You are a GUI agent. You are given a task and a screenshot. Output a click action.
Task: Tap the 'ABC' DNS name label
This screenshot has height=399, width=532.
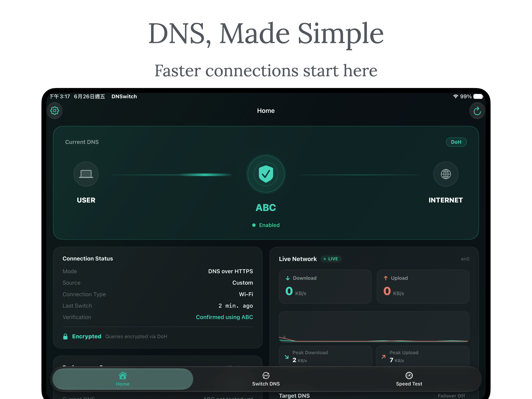[266, 207]
